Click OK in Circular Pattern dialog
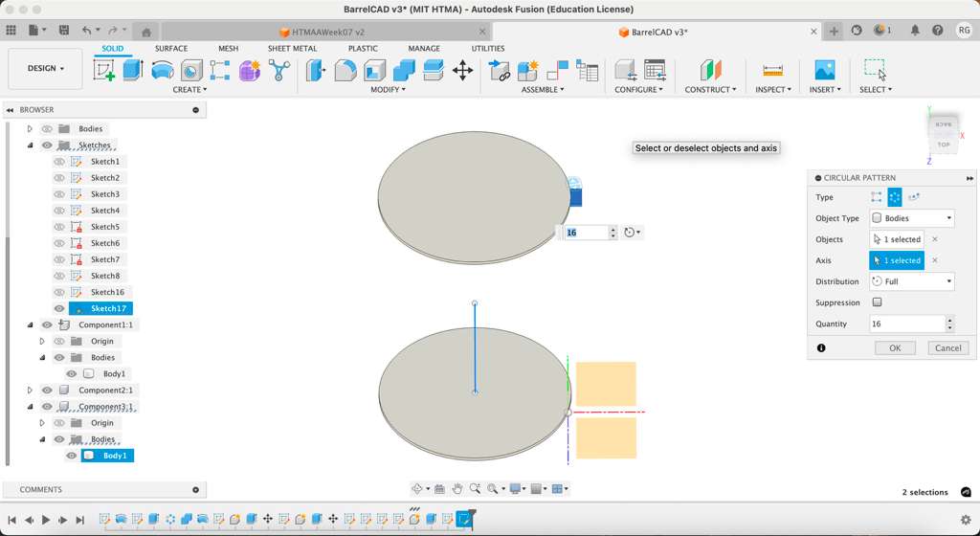The height and width of the screenshot is (536, 980). click(x=895, y=348)
